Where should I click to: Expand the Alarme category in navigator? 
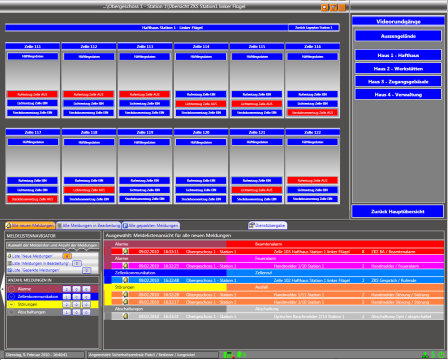(11, 289)
